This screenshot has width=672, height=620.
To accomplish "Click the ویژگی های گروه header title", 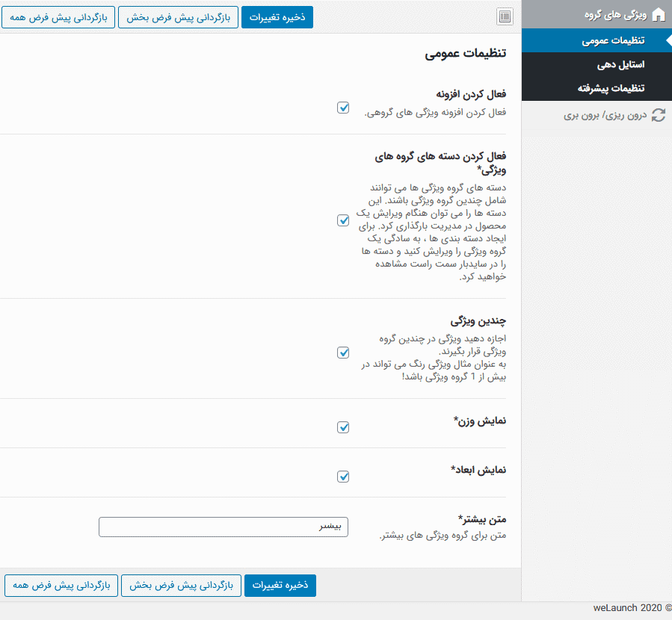I will [x=615, y=15].
